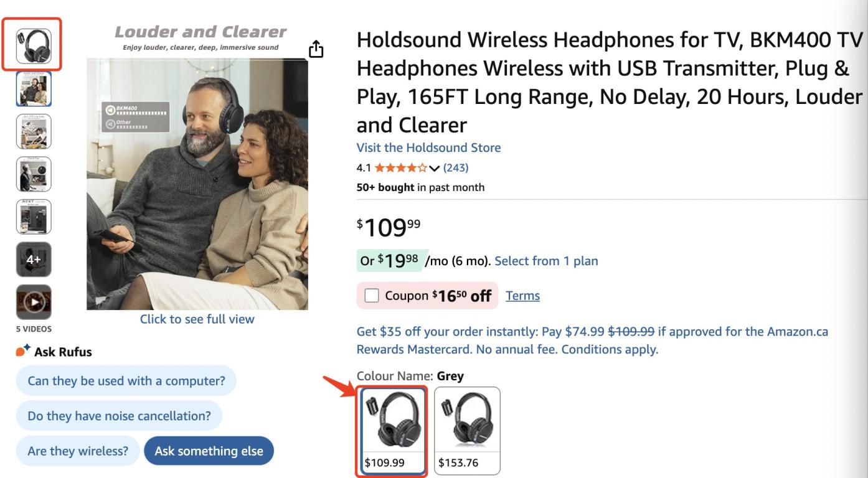868x478 pixels.
Task: Choose the Grey colour swatch at $109.99
Action: point(392,430)
